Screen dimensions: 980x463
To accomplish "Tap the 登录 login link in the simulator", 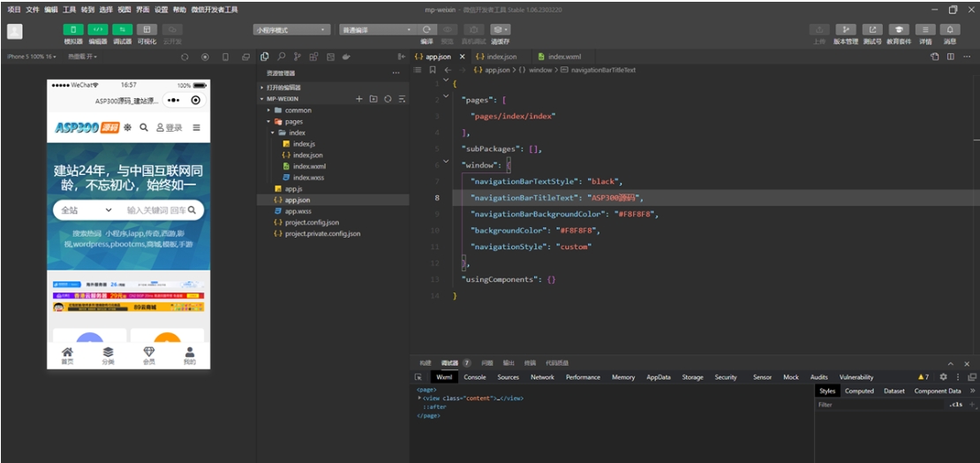I will 169,127.
